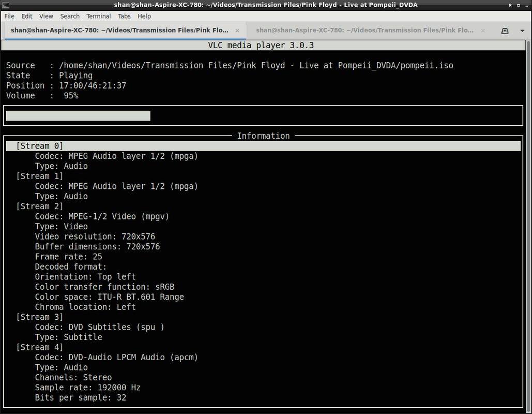Click the Frame rate: 25 line
The height and width of the screenshot is (414, 532).
point(69,257)
